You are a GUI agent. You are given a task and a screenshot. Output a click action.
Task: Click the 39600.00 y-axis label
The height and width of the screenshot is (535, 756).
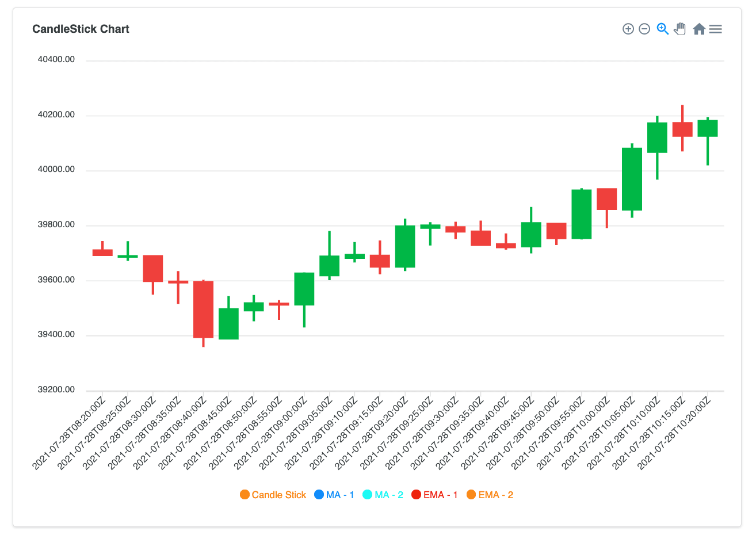click(56, 280)
